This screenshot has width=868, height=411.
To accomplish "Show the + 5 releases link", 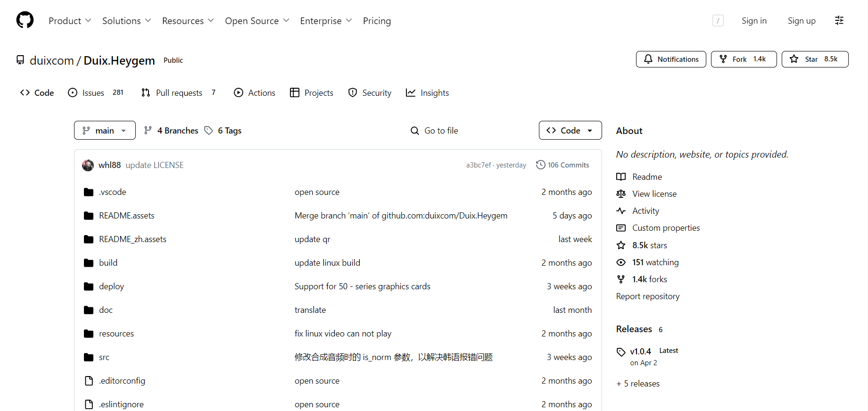I will [638, 384].
